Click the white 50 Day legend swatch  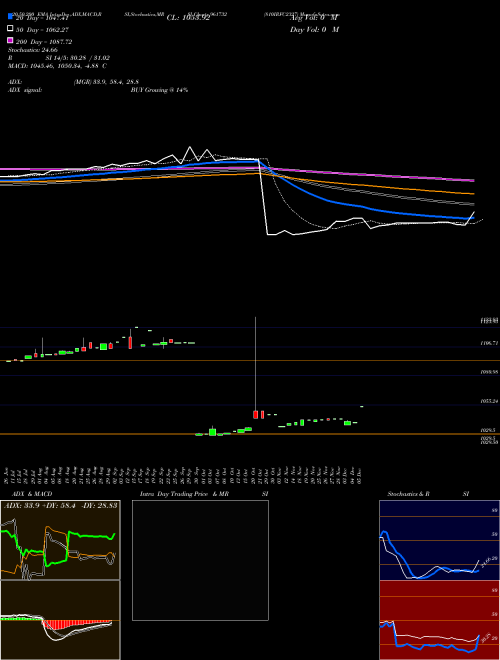pyautogui.click(x=11, y=29)
